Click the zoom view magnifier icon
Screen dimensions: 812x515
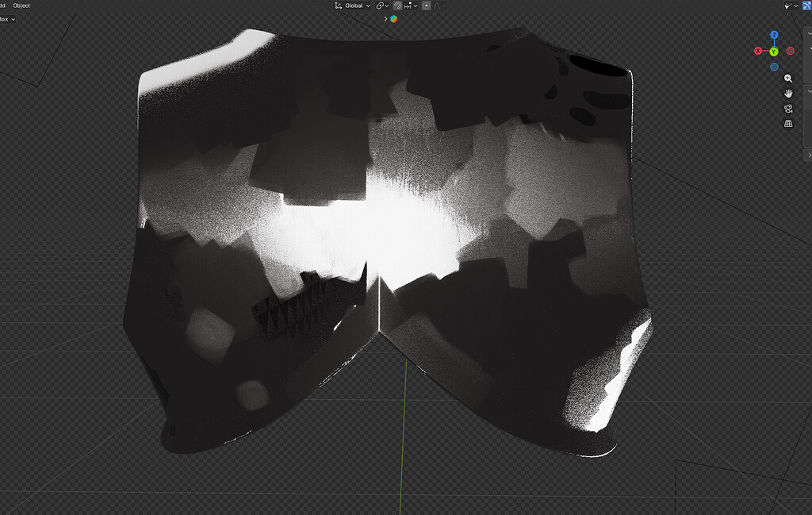(x=788, y=79)
